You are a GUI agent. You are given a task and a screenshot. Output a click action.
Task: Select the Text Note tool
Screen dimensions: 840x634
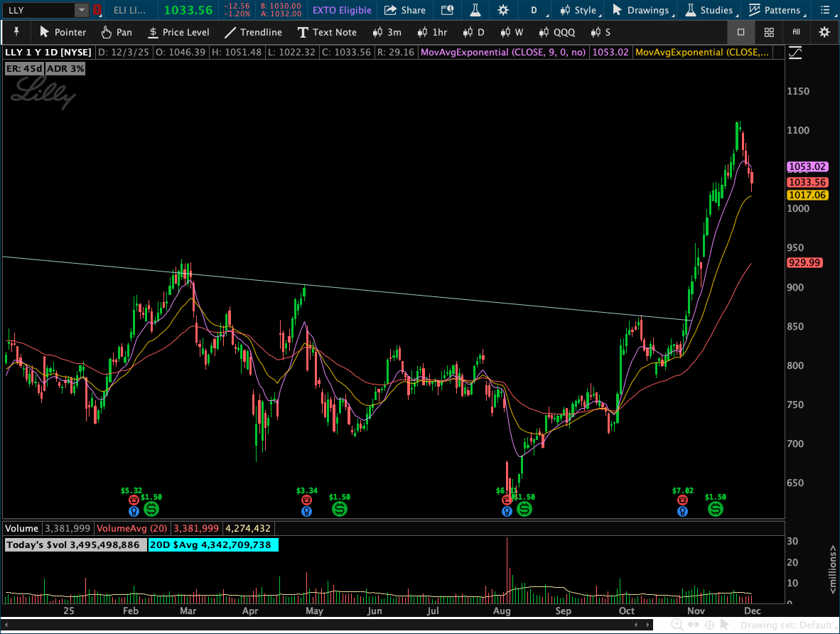pos(327,32)
